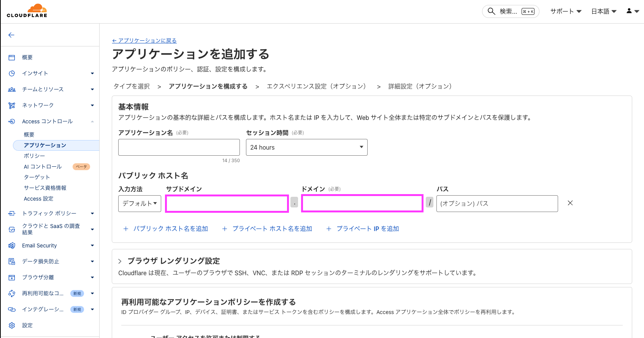644x338 pixels.
Task: Select ターゲット in sidebar
Action: tap(36, 177)
